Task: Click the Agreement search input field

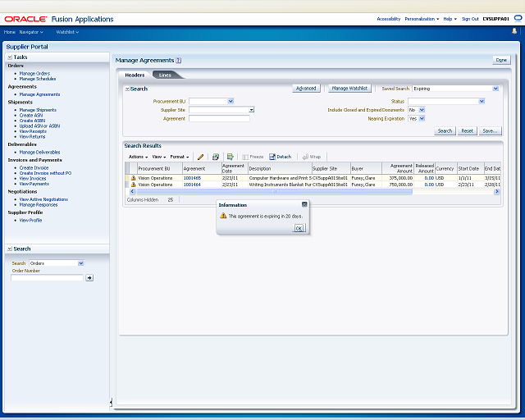Action: coord(219,119)
